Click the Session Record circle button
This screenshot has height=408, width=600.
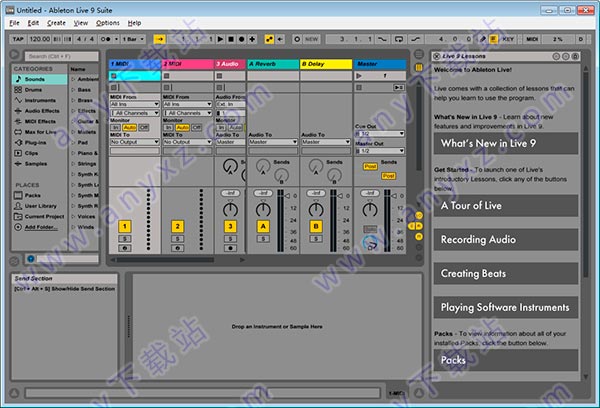[x=297, y=39]
